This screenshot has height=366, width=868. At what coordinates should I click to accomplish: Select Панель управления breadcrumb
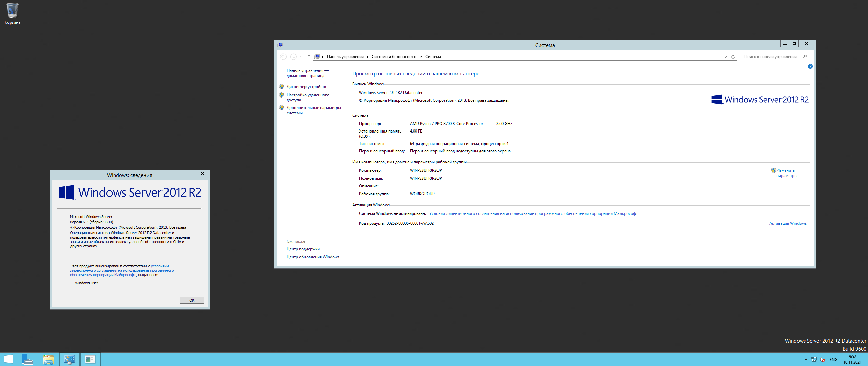click(345, 57)
